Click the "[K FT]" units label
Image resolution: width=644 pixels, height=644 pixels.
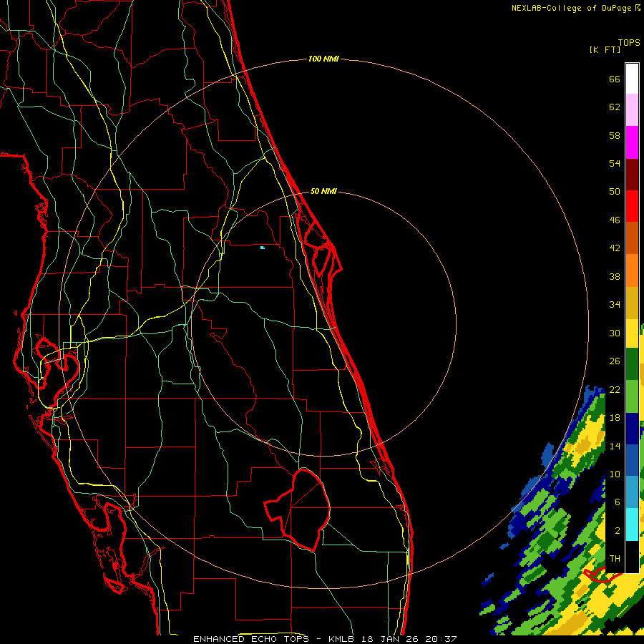[x=605, y=49]
